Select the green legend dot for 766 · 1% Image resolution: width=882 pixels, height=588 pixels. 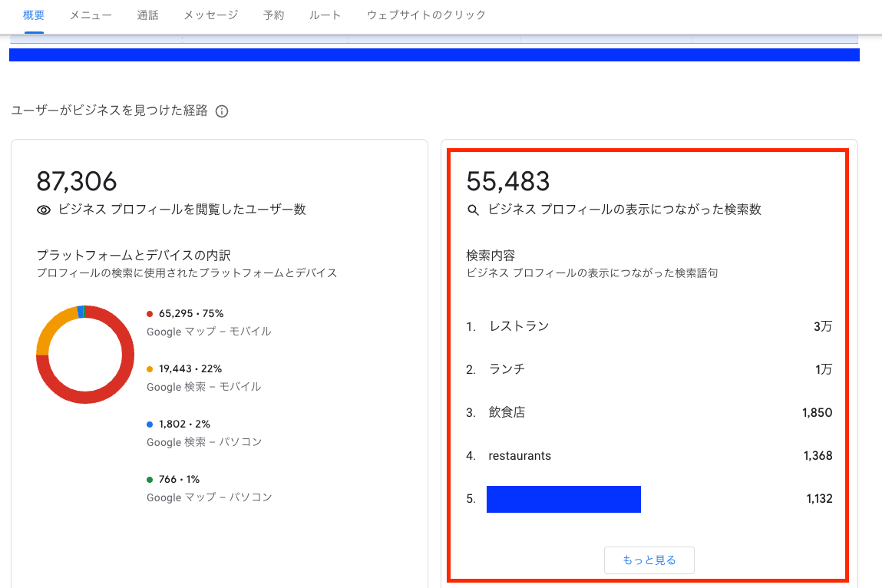pos(150,479)
